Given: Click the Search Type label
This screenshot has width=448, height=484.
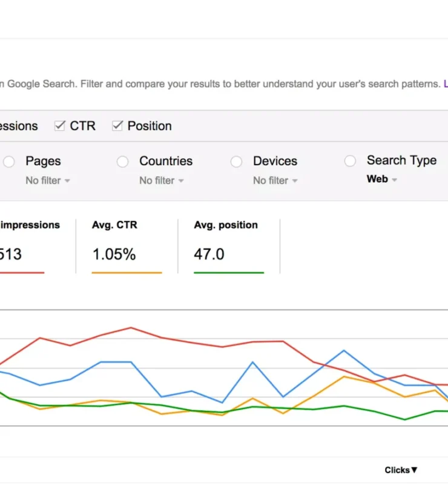Looking at the screenshot, I should pyautogui.click(x=401, y=160).
